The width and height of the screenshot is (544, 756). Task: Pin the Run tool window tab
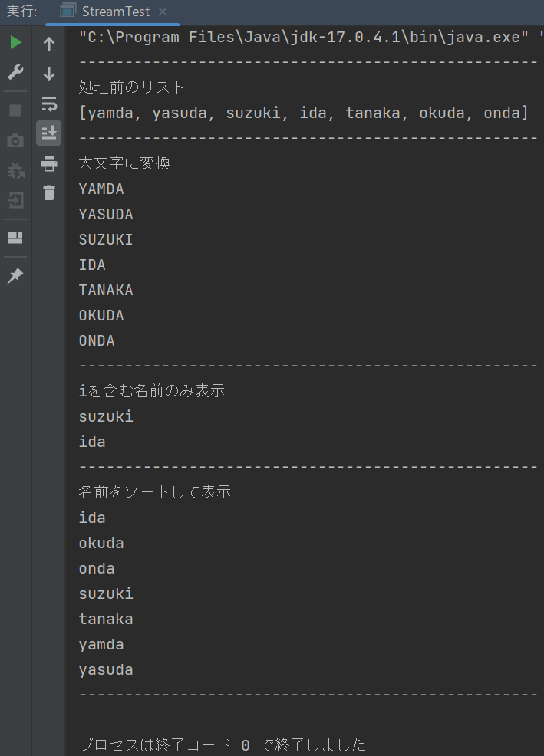[x=15, y=275]
